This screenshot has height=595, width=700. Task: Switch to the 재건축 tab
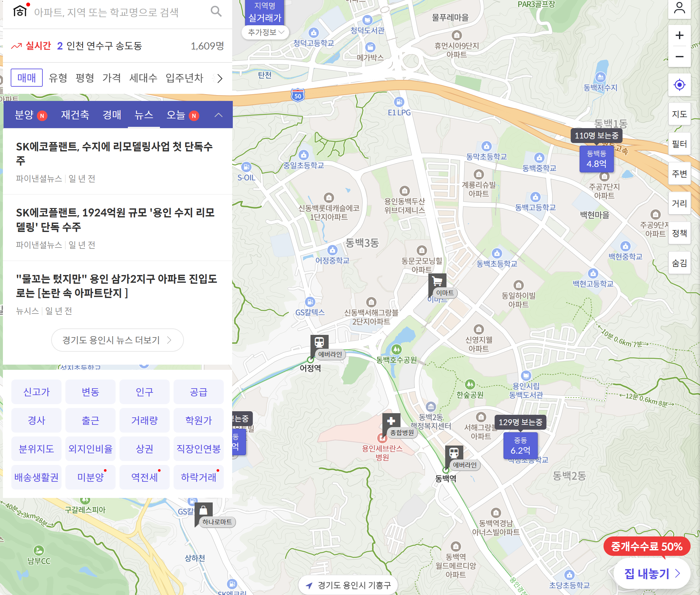[75, 115]
